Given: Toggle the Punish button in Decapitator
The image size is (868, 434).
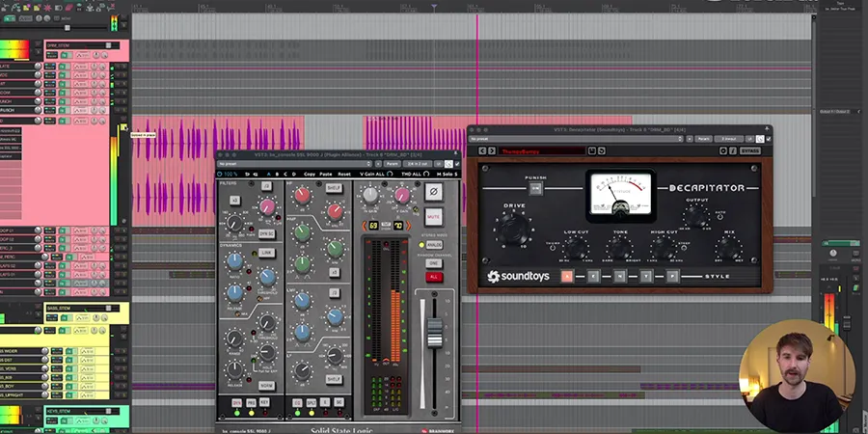Looking at the screenshot, I should (535, 188).
